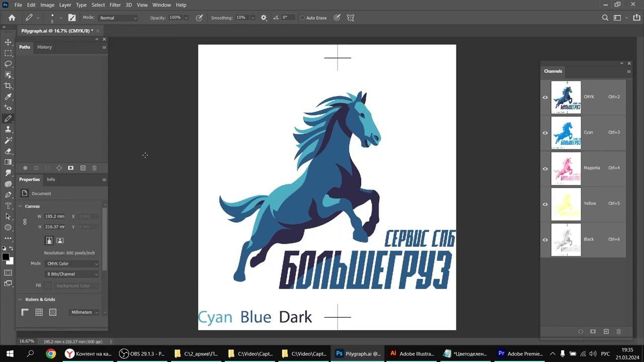Select the Path Selection arrow tool
The width and height of the screenshot is (644, 362).
[8, 216]
